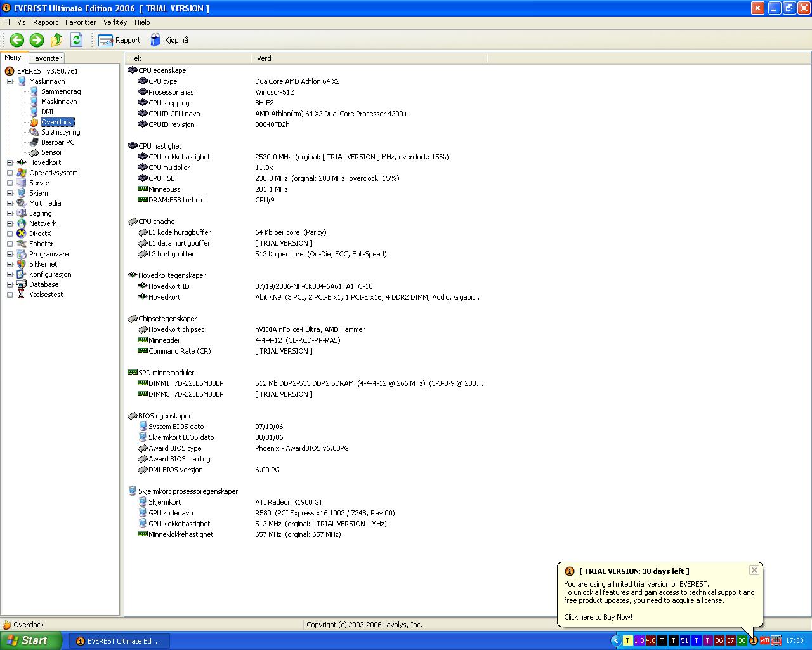Expand the Nettverk tree node
812x650 pixels.
(x=10, y=223)
